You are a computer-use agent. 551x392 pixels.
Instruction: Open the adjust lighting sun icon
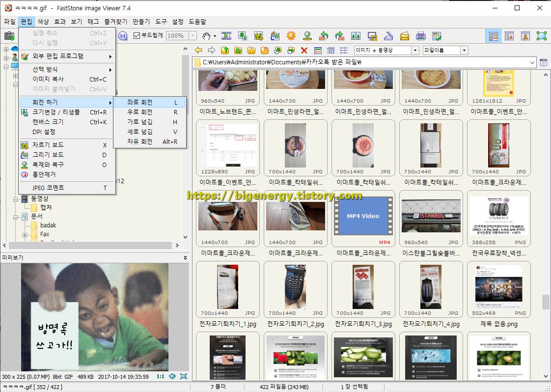click(x=291, y=36)
